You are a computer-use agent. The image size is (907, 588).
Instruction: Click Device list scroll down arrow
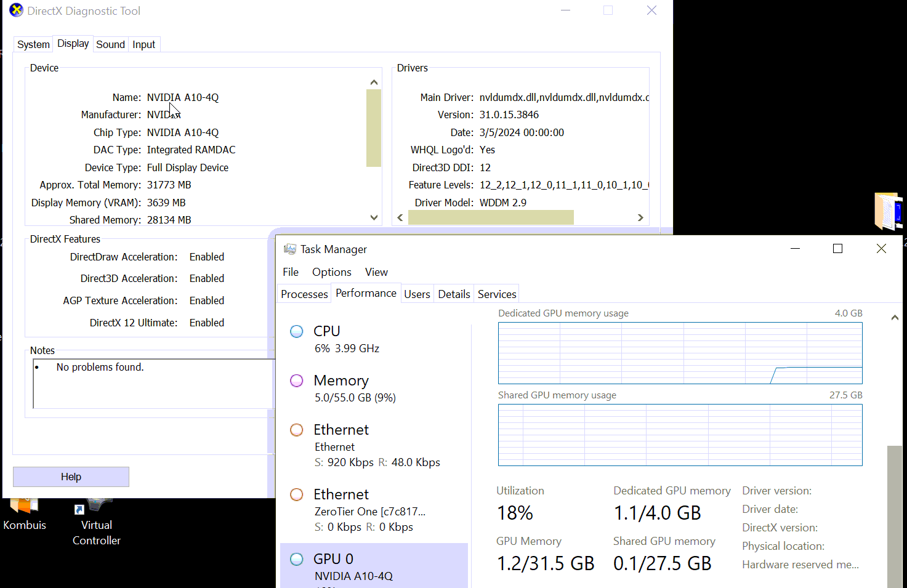pos(374,217)
